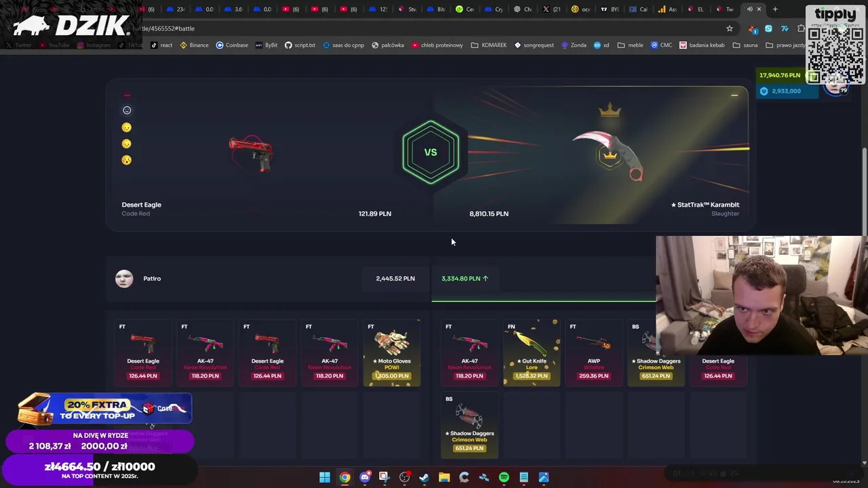Open the Desert Eagle Code Red skin image
The height and width of the screenshot is (488, 868).
(x=251, y=154)
